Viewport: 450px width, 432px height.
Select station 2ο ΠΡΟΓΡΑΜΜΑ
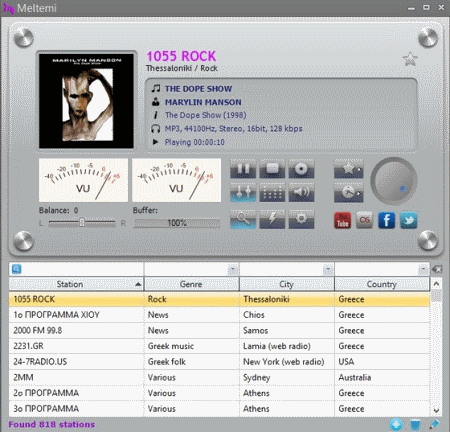pyautogui.click(x=219, y=393)
